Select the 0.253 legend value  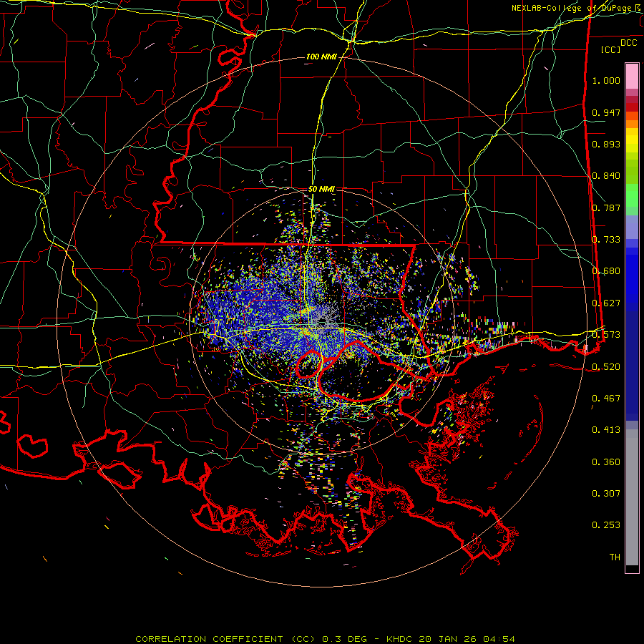click(606, 525)
